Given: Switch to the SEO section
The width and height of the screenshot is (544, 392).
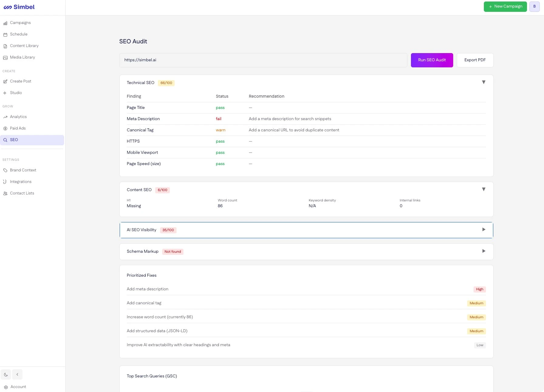Looking at the screenshot, I should point(14,140).
